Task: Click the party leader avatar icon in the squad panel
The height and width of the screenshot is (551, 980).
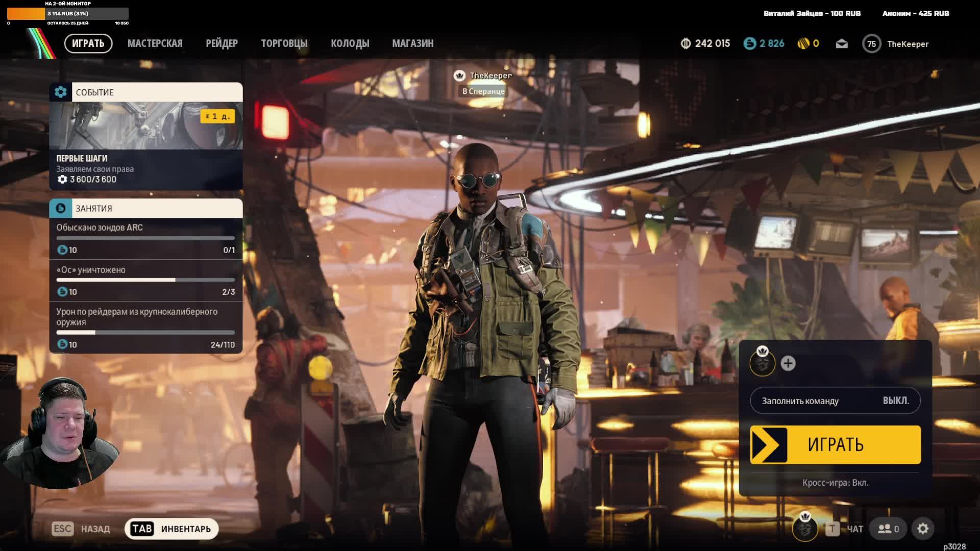Action: point(762,363)
